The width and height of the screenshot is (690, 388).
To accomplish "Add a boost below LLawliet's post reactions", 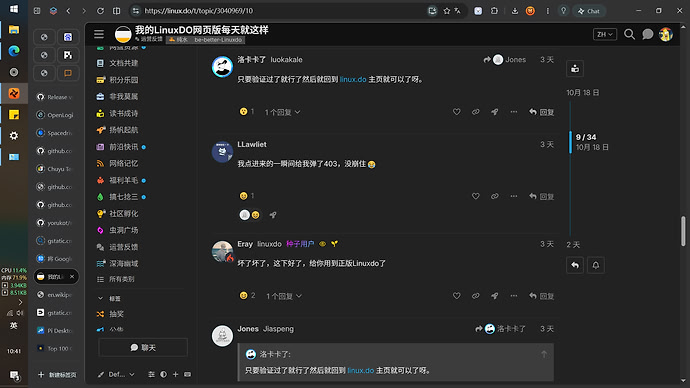I will click(x=273, y=215).
